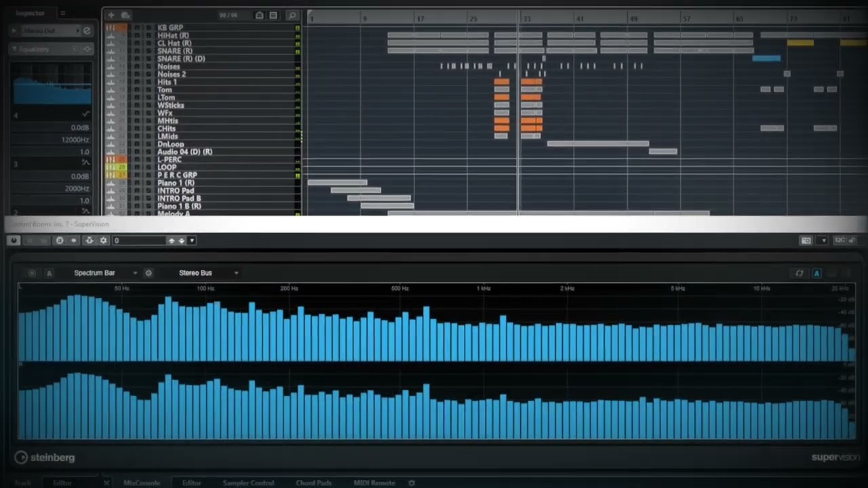Click the plugin snapshot camera icon

point(806,241)
